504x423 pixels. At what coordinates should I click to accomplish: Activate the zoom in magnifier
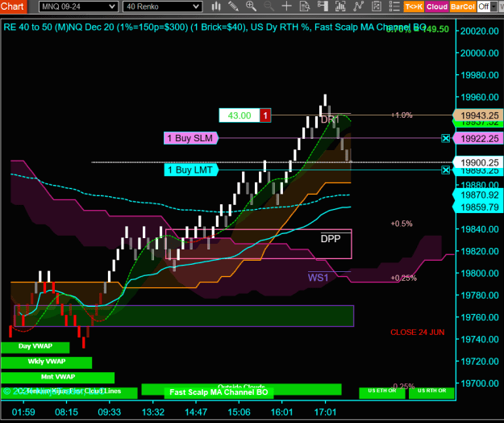point(251,6)
